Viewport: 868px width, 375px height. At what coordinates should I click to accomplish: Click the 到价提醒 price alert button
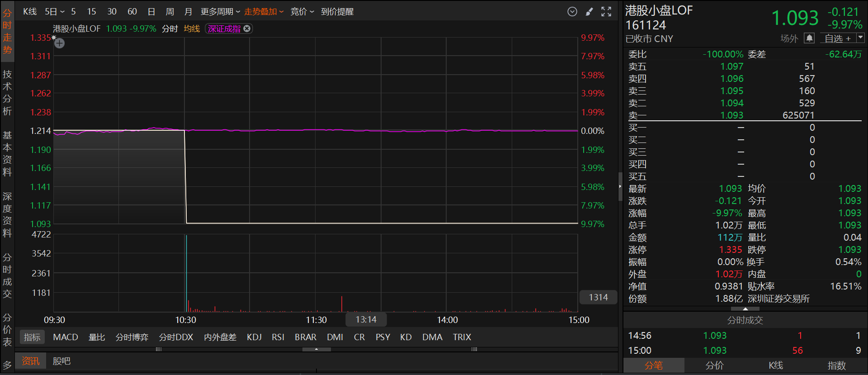337,12
